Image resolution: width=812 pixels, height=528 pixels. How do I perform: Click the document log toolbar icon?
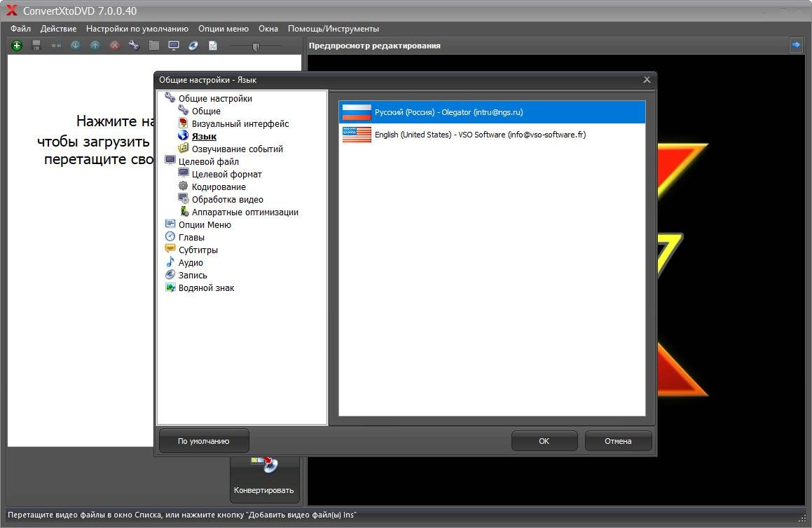213,46
